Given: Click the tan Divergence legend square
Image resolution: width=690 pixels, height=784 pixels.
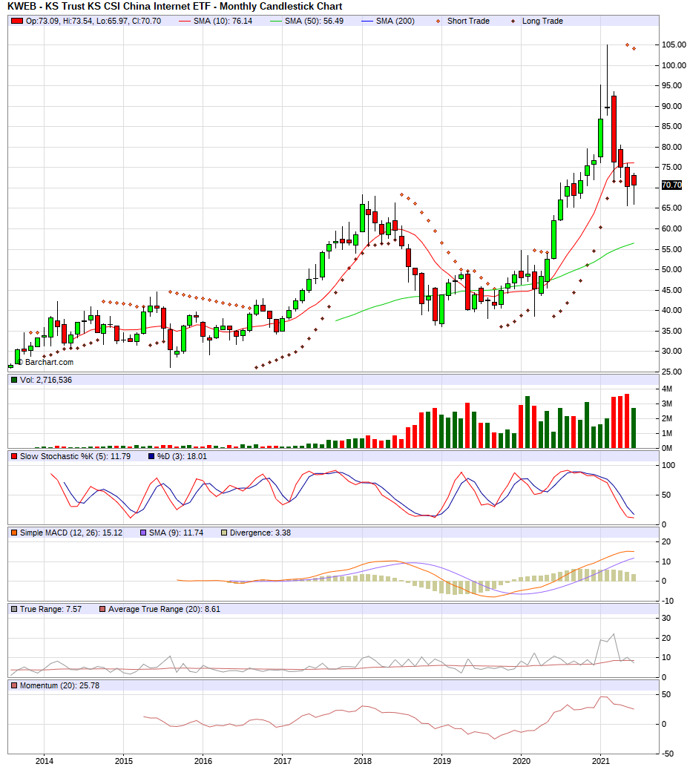Looking at the screenshot, I should 224,533.
